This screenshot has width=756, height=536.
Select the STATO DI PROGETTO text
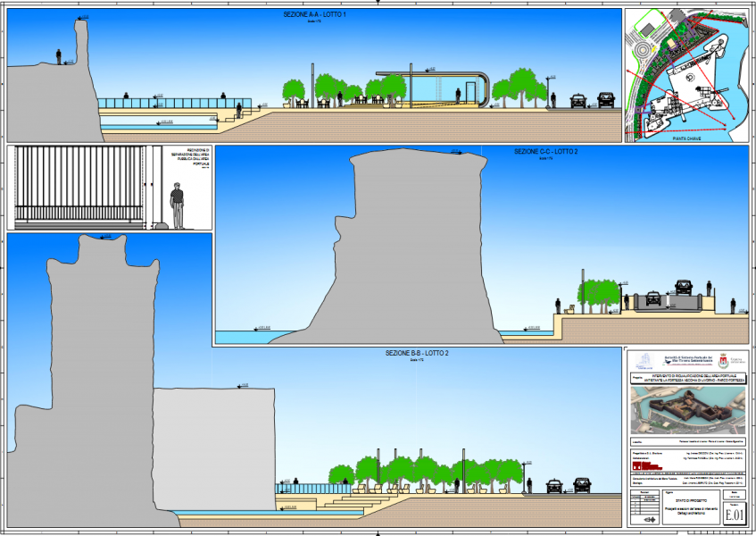coord(689,501)
